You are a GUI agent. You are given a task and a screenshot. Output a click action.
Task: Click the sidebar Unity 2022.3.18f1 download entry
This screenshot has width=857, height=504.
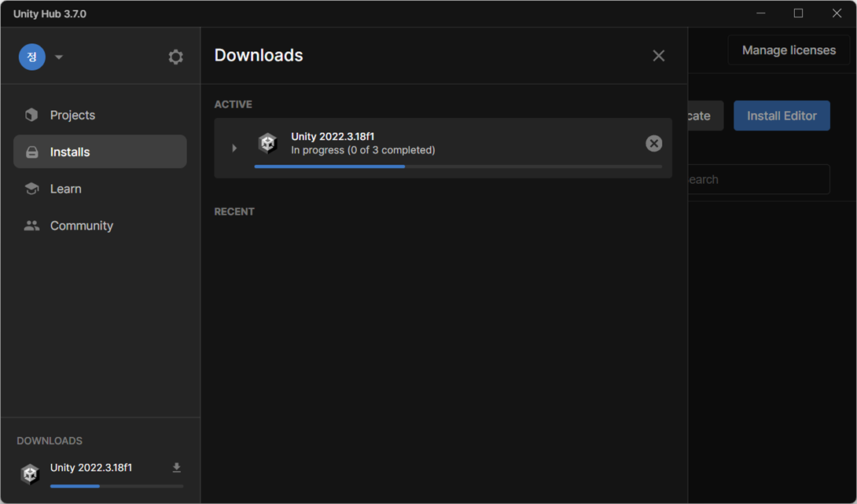[101, 474]
